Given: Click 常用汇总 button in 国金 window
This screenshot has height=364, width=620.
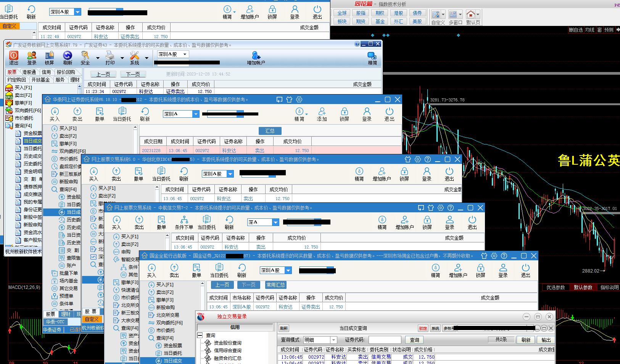Looking at the screenshot, I should point(275,285).
